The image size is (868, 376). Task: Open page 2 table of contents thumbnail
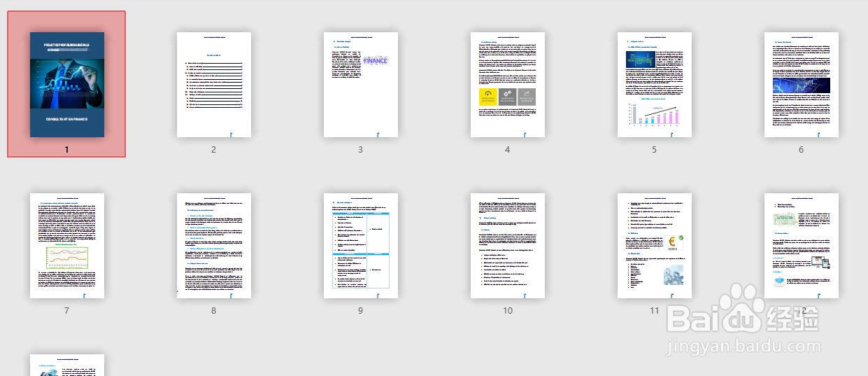tap(213, 84)
